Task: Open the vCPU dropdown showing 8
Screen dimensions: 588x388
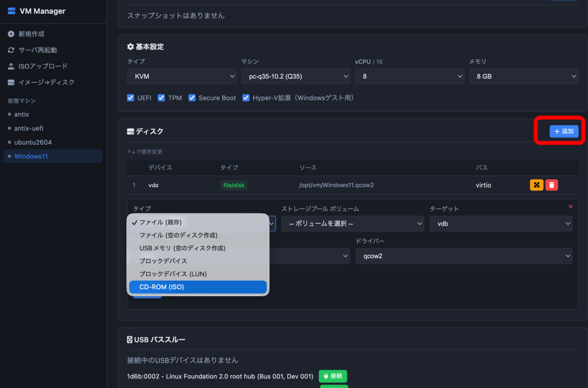Action: [x=409, y=76]
